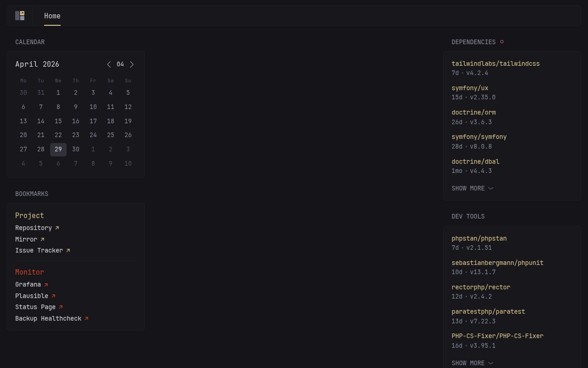The image size is (588, 368).
Task: Click arrow icon next to Grafana
Action: (x=46, y=285)
